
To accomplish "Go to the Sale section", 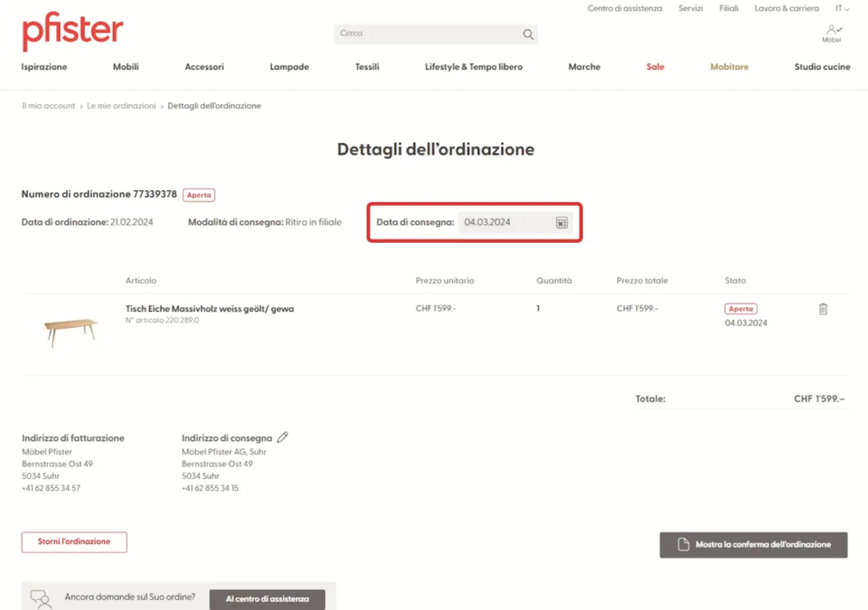I will [x=655, y=66].
